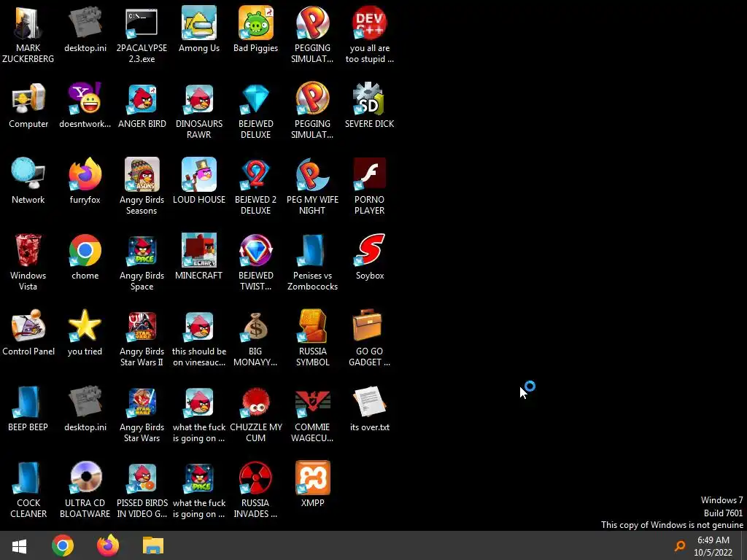The height and width of the screenshot is (560, 747).
Task: Click the 'chome' desktop shortcut
Action: [x=85, y=250]
